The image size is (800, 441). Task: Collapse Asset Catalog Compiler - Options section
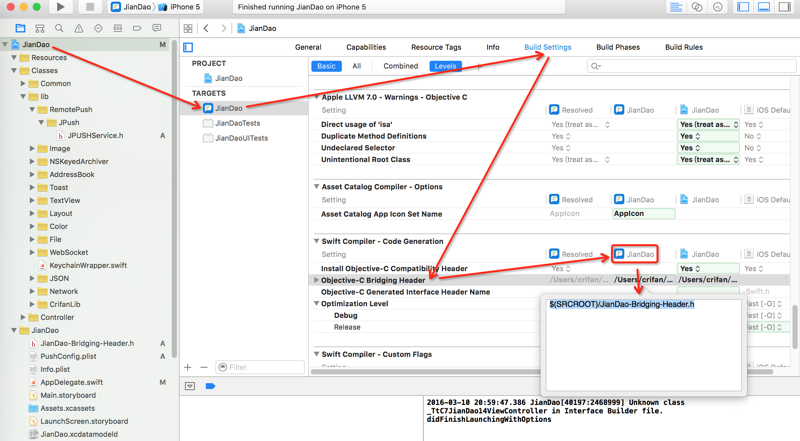tap(316, 186)
